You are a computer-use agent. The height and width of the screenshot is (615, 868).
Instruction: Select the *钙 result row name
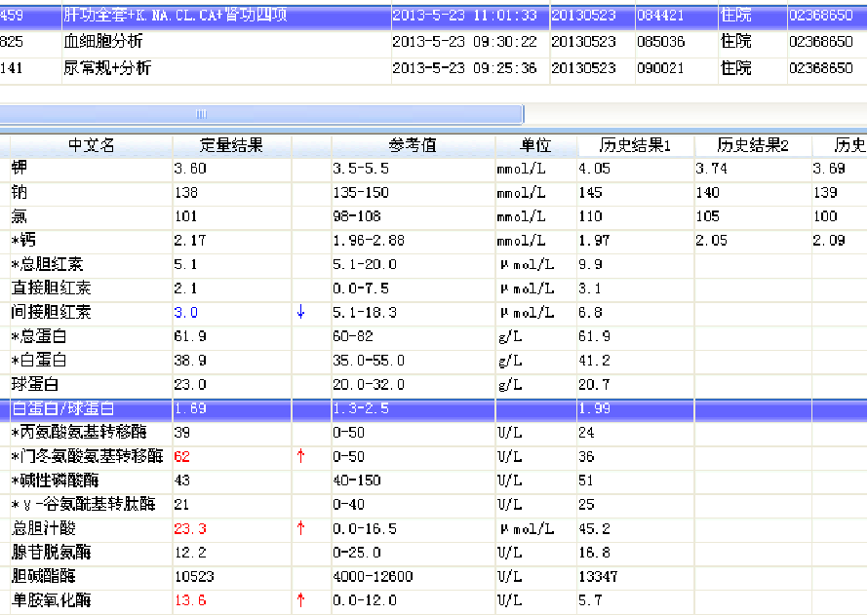point(23,240)
